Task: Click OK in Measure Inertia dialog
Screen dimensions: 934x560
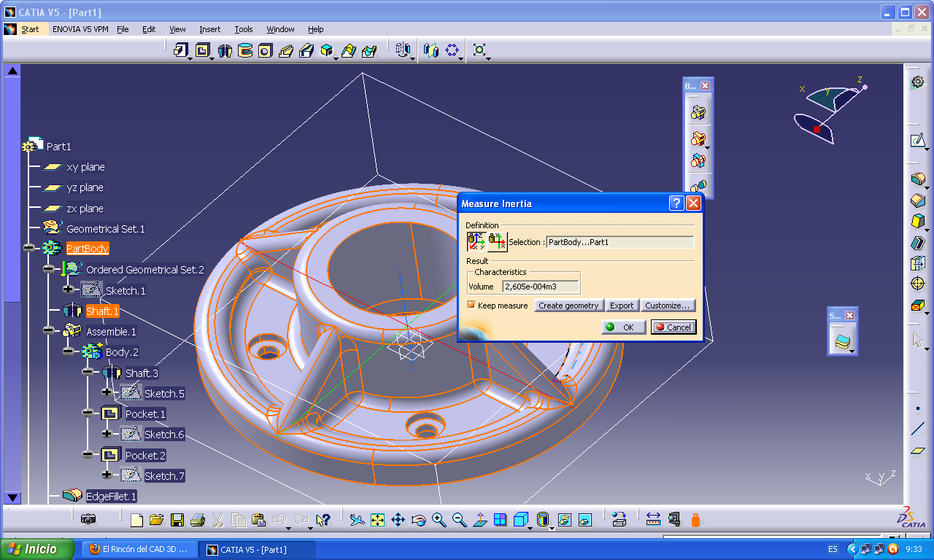Action: 622,327
